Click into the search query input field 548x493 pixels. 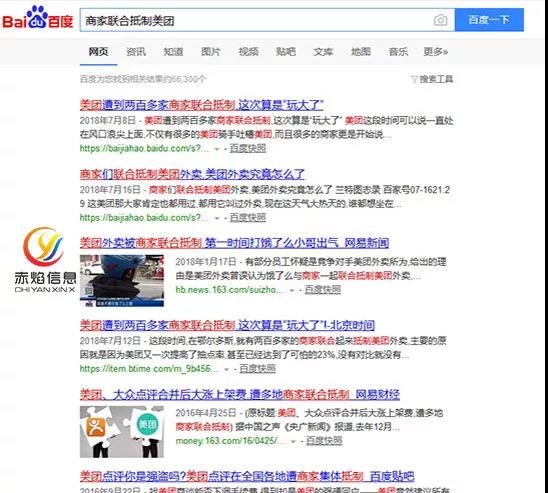257,20
